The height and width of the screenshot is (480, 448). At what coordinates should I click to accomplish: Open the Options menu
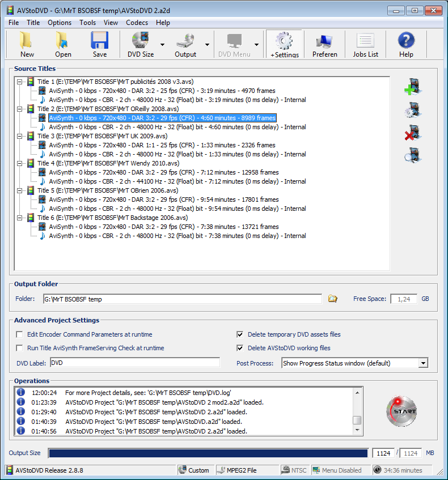[60, 23]
